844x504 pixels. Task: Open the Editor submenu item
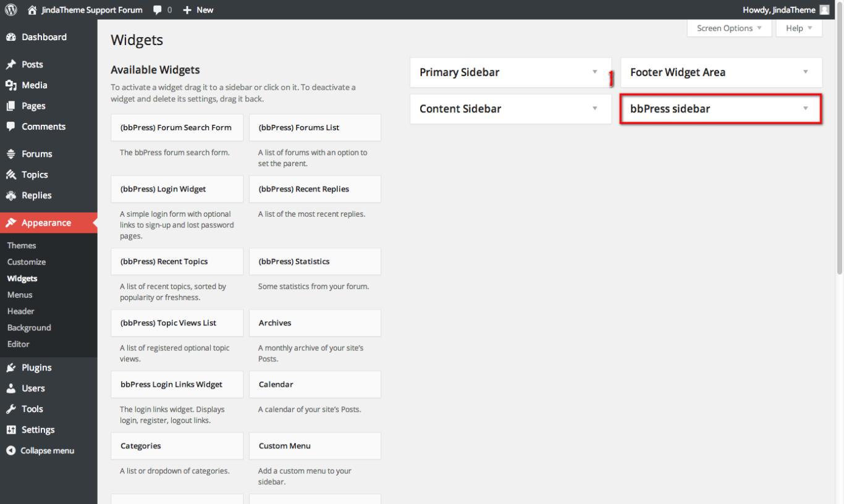[19, 344]
